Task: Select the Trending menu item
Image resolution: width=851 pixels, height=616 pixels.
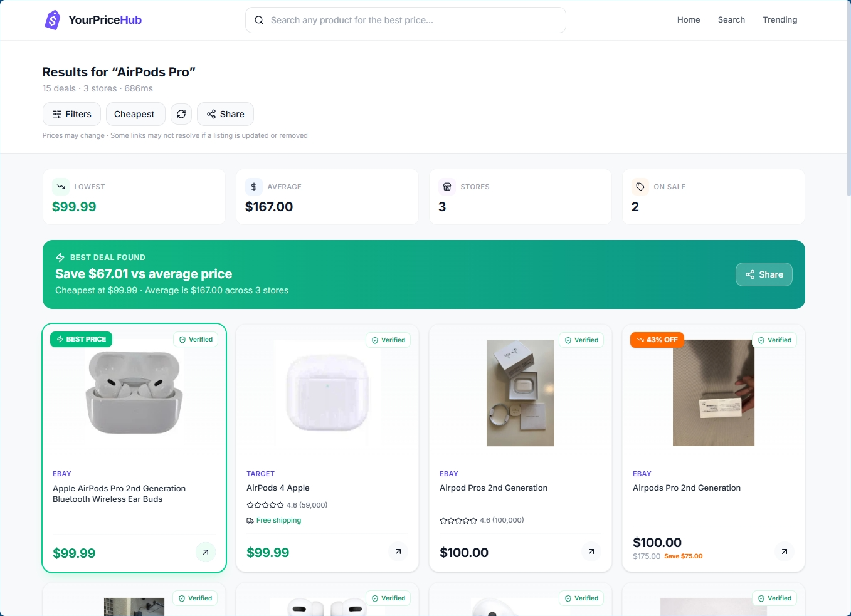Action: click(x=780, y=19)
